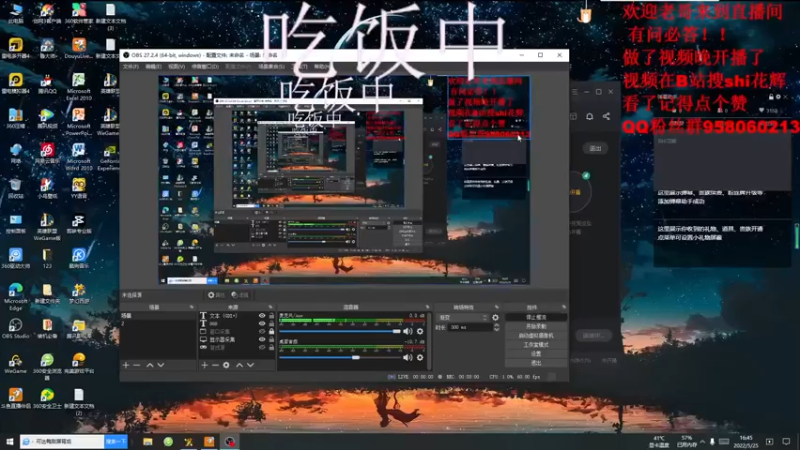Select scene 2 in Scenes list
Screen dimensions: 800x450
click(158, 323)
